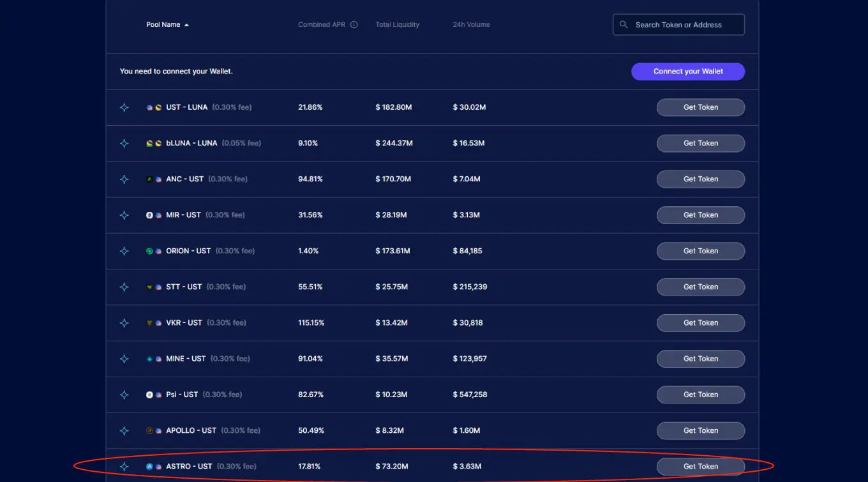This screenshot has width=868, height=482.
Task: Click the $ 173.61M liquidity value
Action: [393, 251]
